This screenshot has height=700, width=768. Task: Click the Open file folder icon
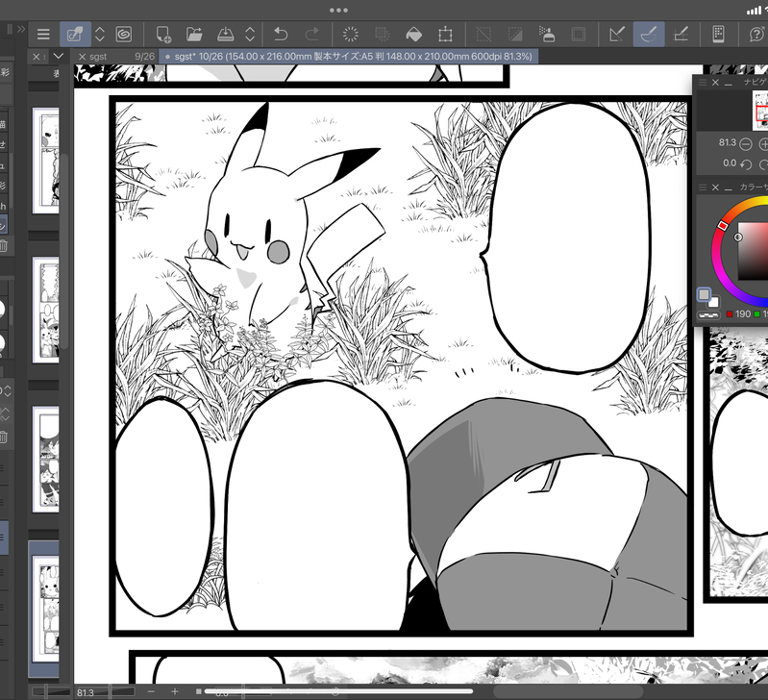click(194, 35)
